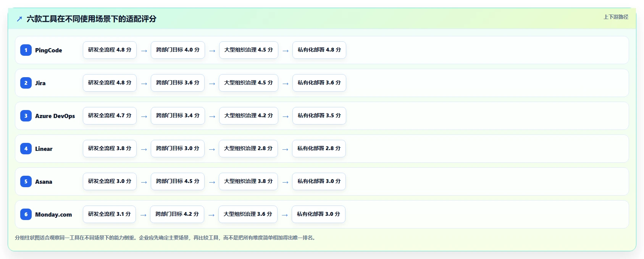Select the number 6 badge for Monday.com
Viewport: 644px width, 259px height.
pos(26,214)
